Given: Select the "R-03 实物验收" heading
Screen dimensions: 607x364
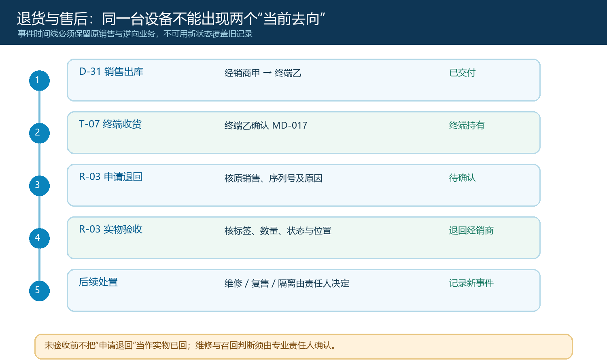Looking at the screenshot, I should [111, 230].
